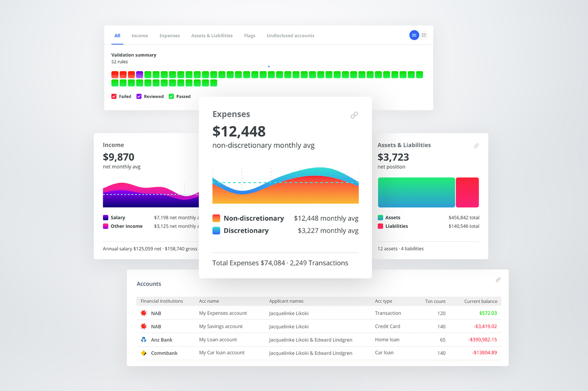Click the red Liabilities bar in chart
This screenshot has height=391, width=588.
pyautogui.click(x=467, y=193)
